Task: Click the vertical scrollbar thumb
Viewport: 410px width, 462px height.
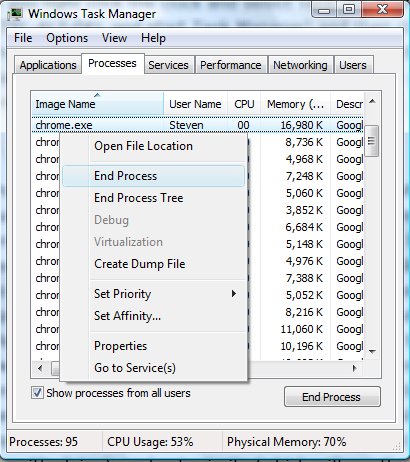Action: pyautogui.click(x=371, y=141)
